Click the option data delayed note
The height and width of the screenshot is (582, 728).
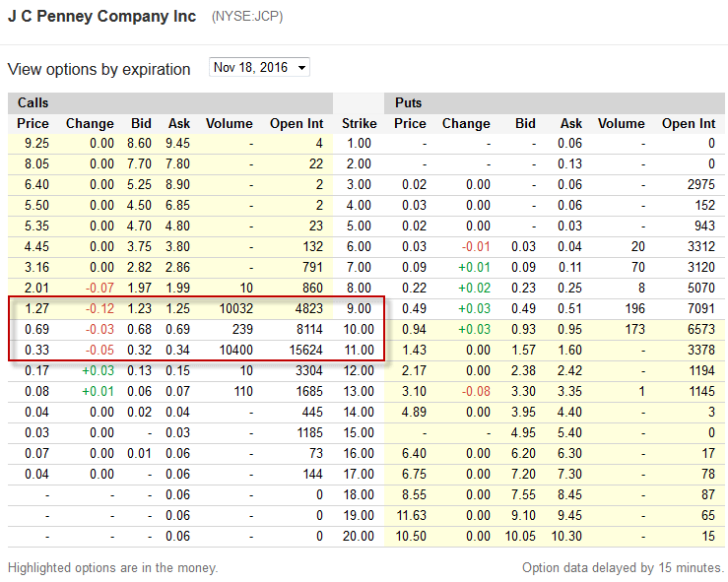coord(623,567)
